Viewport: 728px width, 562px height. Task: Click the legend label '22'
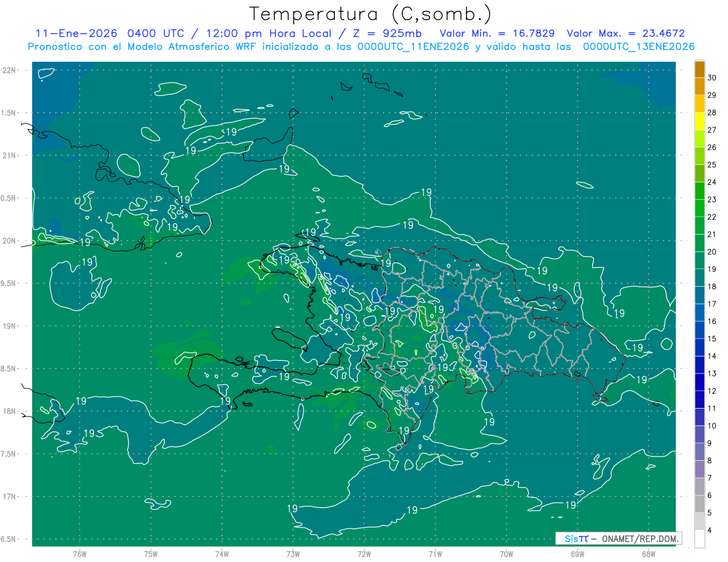[712, 217]
